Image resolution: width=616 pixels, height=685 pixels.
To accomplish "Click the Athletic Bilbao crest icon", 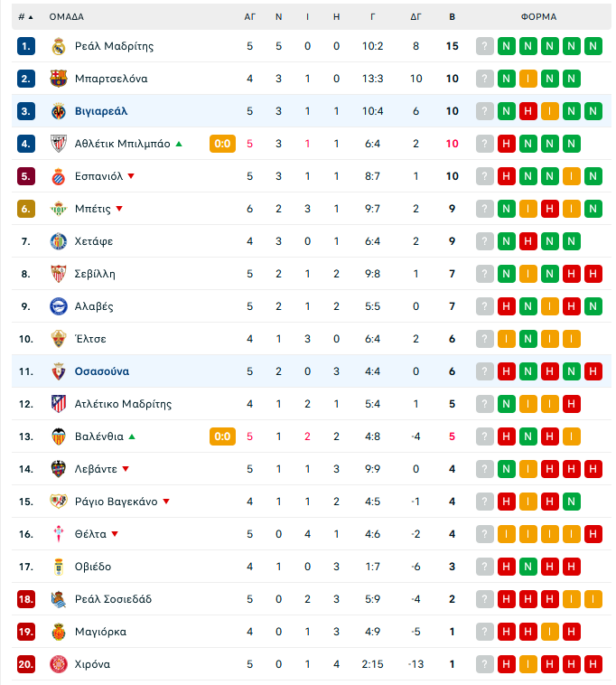I will [x=59, y=144].
